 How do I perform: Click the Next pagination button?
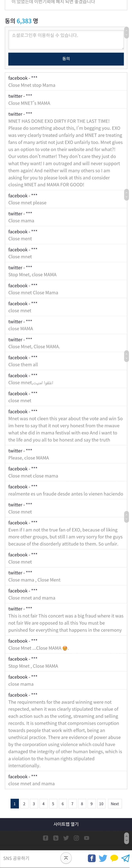(115, 803)
